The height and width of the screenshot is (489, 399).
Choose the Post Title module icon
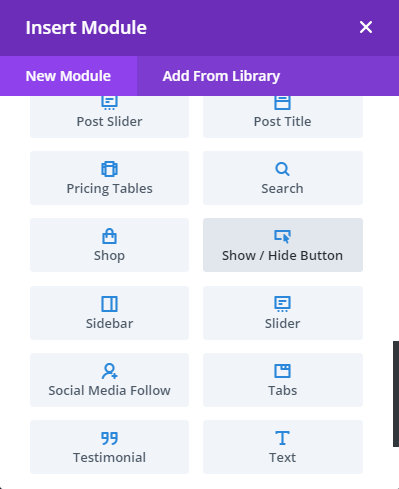[x=282, y=103]
